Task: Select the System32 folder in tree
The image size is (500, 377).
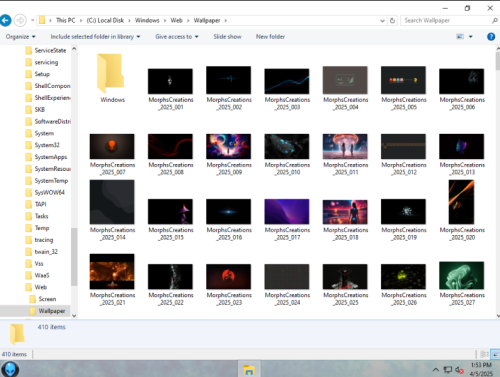Action: 47,145
